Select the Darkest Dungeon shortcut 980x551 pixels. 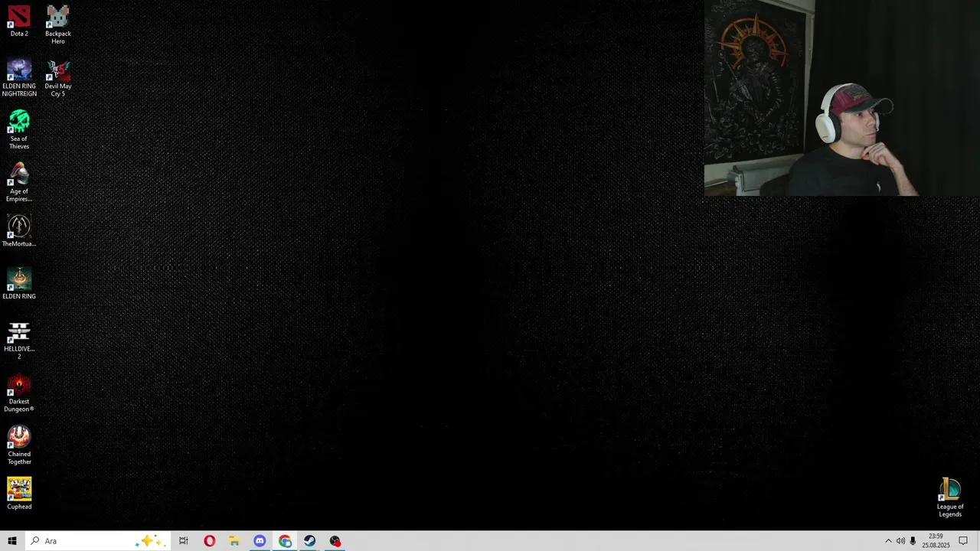[19, 393]
